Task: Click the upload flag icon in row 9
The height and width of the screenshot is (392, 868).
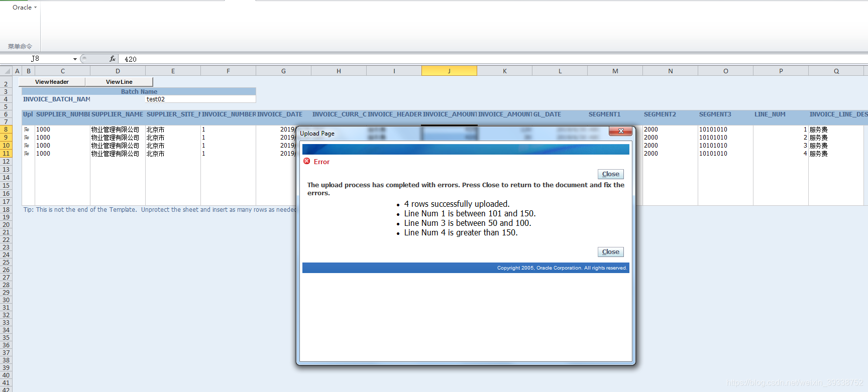Action: pos(27,138)
